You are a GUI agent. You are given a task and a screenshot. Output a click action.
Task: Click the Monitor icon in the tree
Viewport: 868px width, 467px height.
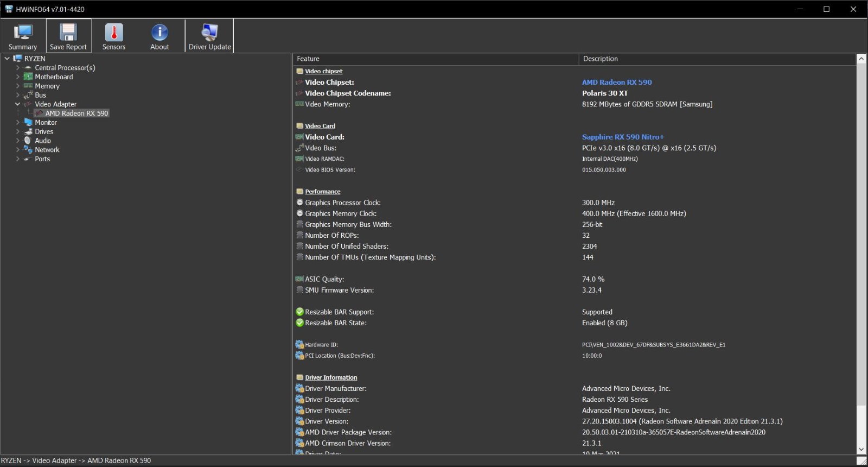click(x=28, y=122)
